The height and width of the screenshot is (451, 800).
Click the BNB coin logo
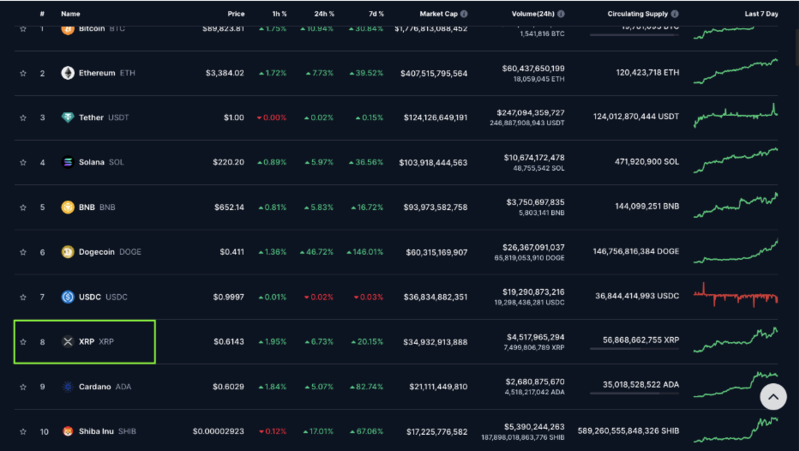click(x=68, y=207)
